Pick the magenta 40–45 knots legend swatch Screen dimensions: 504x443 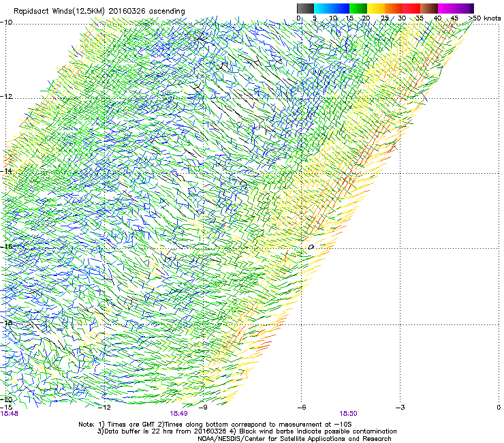[447, 8]
